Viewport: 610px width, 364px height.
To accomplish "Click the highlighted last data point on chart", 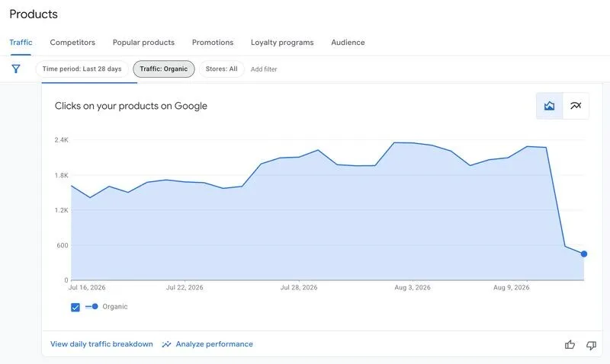I will pyautogui.click(x=584, y=254).
